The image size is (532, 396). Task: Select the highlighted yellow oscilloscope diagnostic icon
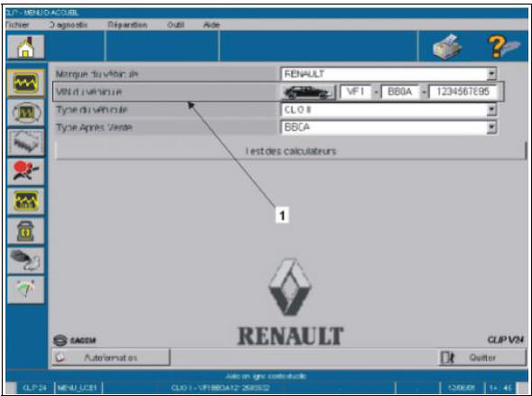tap(26, 83)
